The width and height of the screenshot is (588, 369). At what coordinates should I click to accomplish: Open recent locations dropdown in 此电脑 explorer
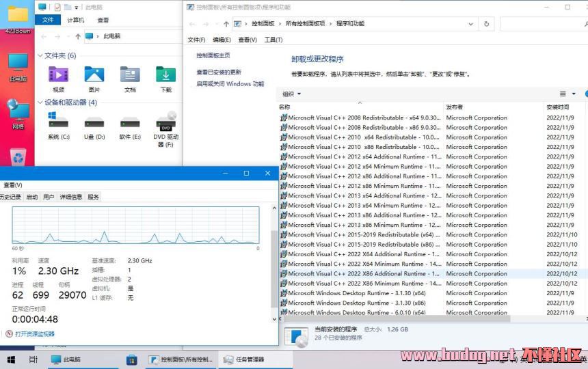(68, 36)
